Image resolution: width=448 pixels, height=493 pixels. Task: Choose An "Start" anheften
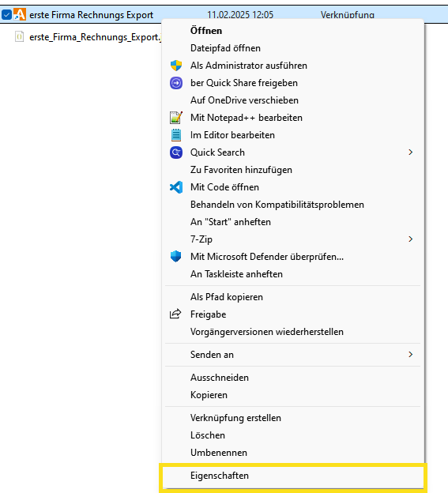[292, 222]
